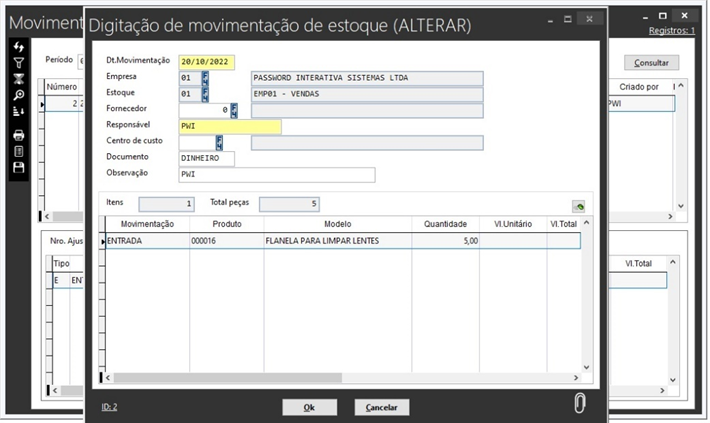710x423 pixels.
Task: Click the green item action icon above grid
Action: pos(579,206)
